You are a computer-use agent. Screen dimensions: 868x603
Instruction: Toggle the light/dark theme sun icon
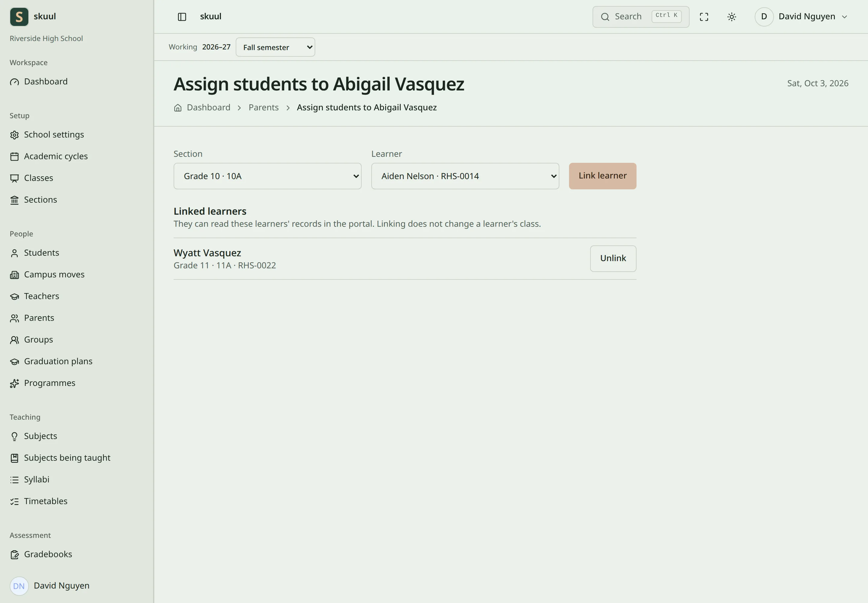tap(732, 17)
